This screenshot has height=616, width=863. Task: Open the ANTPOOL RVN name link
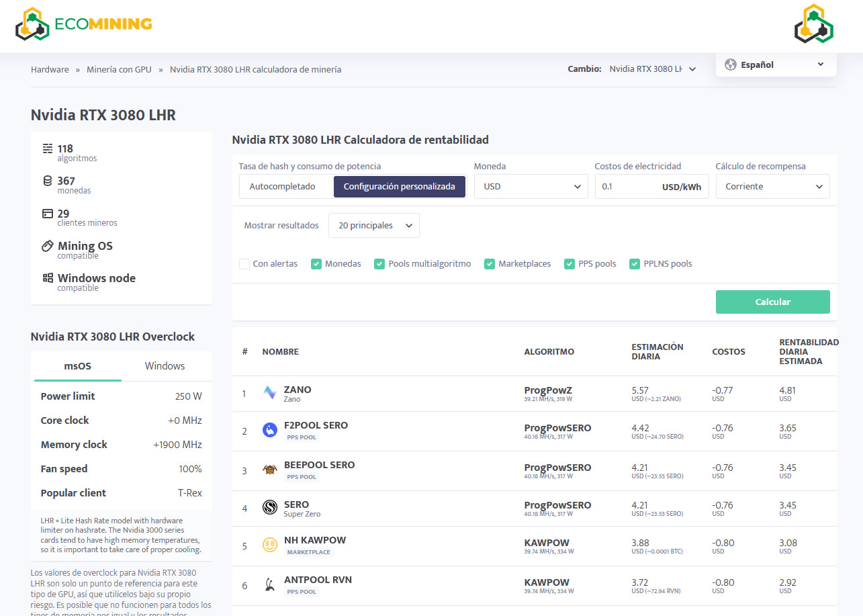[x=318, y=580]
